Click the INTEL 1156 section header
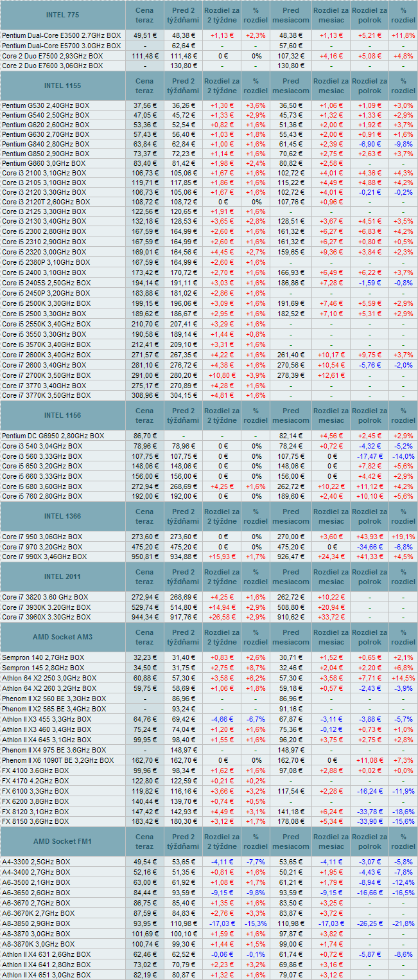 pos(64,415)
